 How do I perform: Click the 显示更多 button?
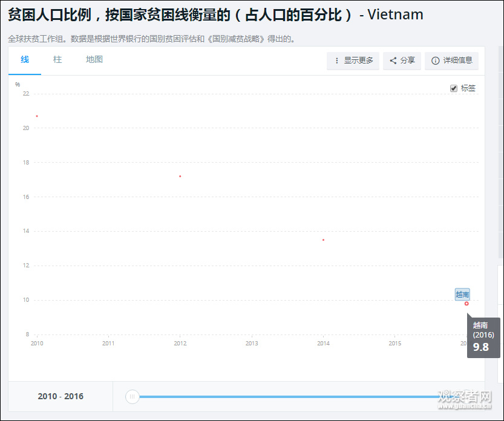point(353,60)
